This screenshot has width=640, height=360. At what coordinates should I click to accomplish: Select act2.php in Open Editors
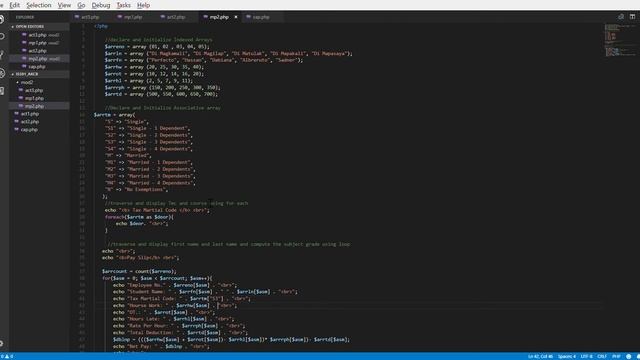click(x=39, y=51)
